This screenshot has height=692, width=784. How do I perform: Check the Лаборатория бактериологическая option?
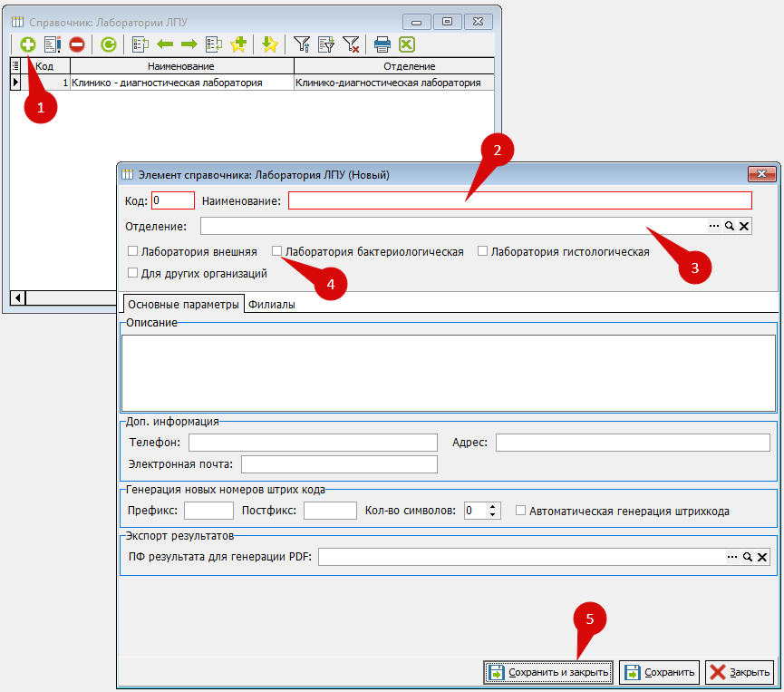click(277, 252)
